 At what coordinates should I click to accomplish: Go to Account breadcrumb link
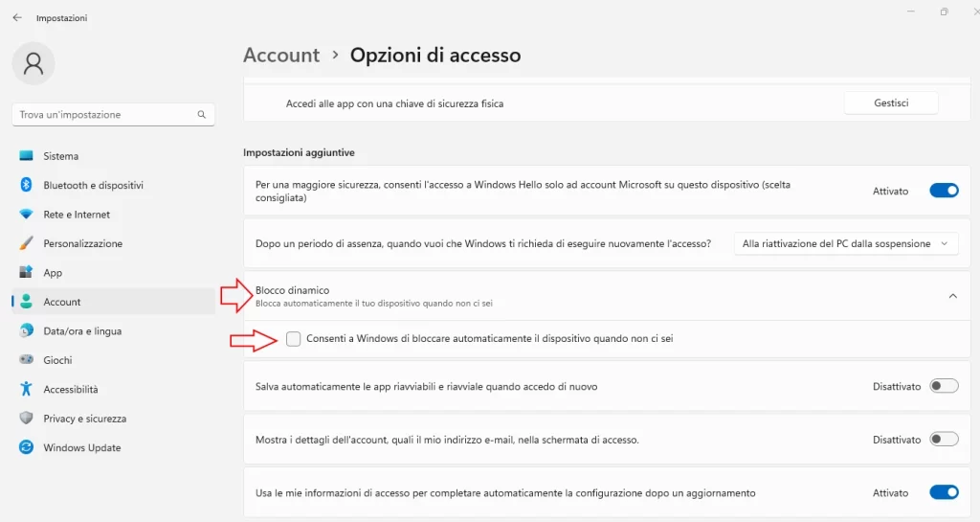point(281,55)
